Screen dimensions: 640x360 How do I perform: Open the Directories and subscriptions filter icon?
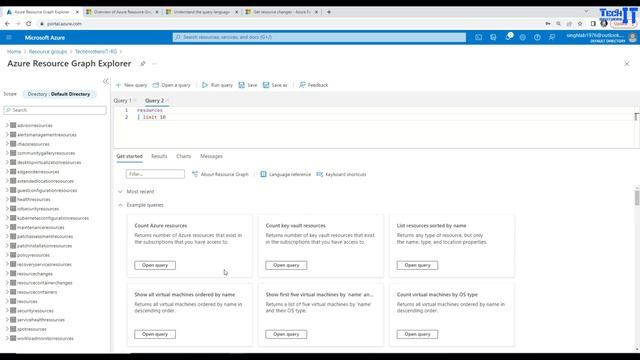point(493,38)
